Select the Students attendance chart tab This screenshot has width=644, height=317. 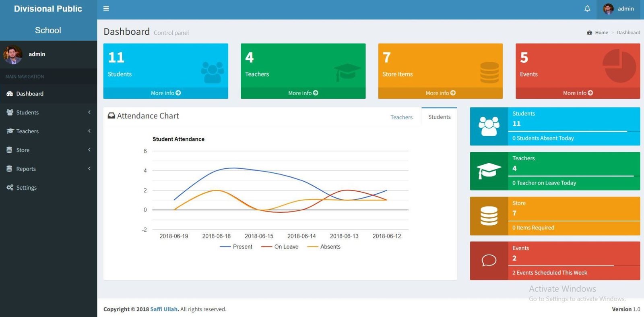(439, 117)
